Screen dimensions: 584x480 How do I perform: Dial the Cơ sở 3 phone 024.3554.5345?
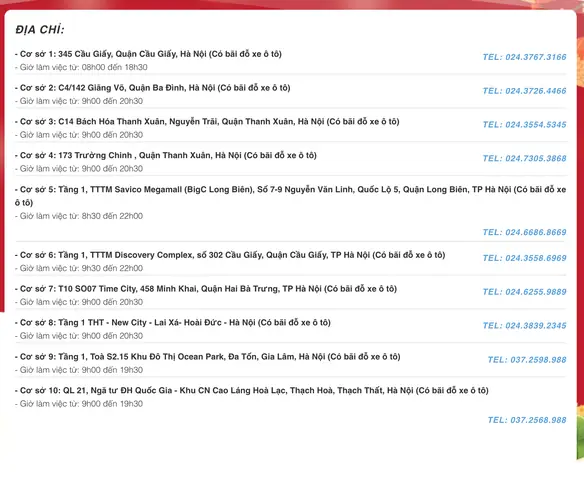point(524,124)
